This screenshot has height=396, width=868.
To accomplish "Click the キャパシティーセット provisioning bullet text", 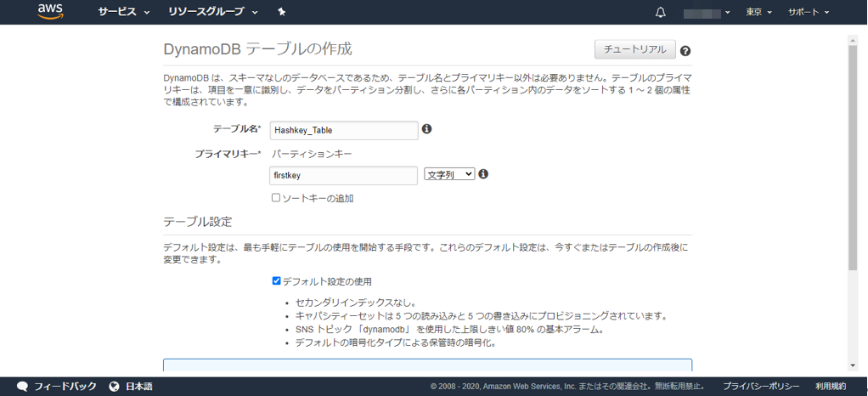I will pyautogui.click(x=481, y=316).
